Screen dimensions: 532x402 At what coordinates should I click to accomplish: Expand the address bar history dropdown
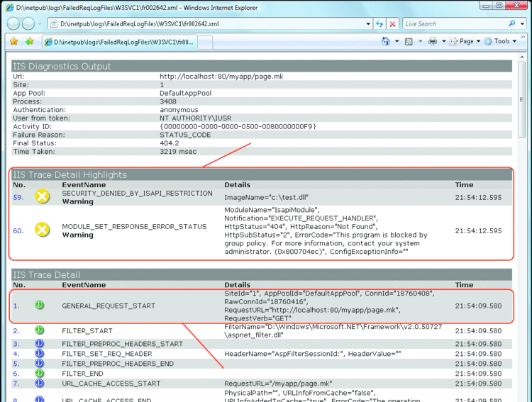[368, 23]
